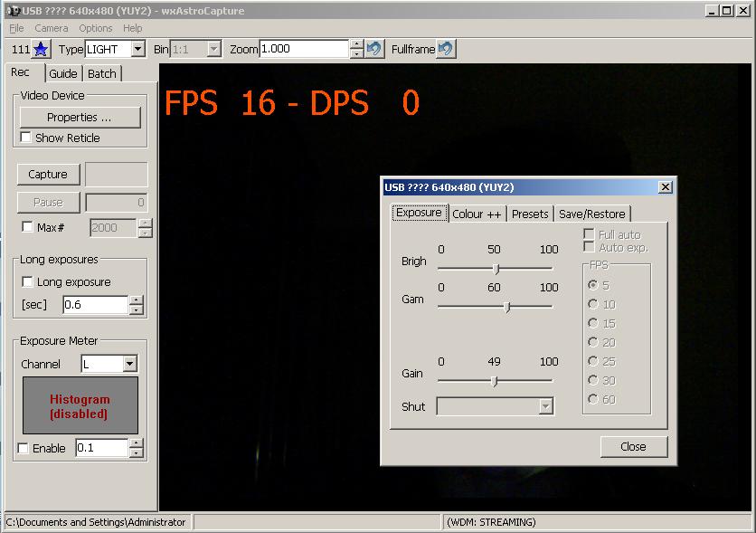Click the wxAstroCapture title bar app icon

[14, 11]
